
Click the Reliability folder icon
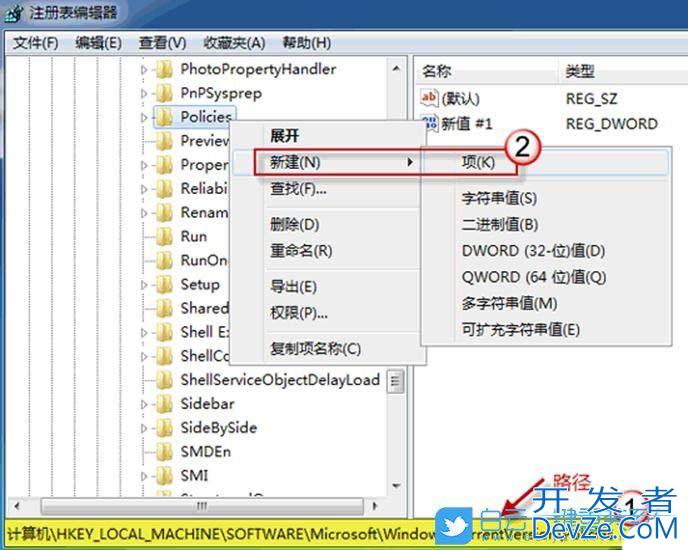(x=165, y=189)
